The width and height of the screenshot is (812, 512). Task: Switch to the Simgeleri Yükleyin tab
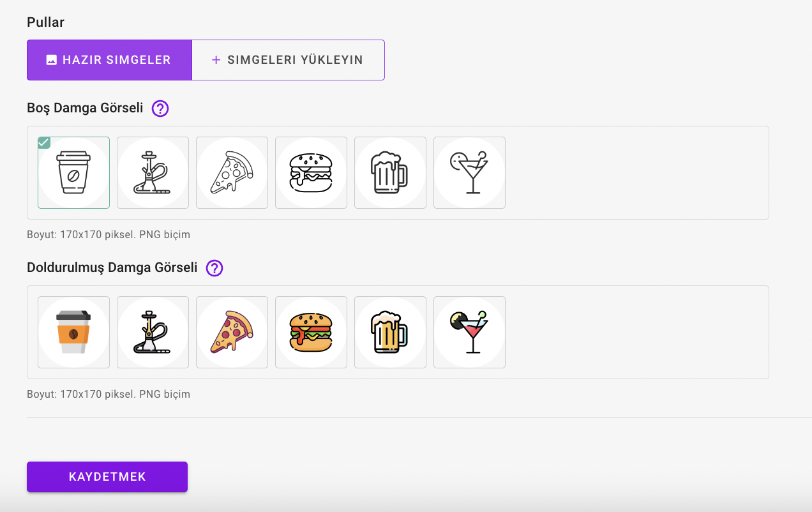(x=288, y=60)
